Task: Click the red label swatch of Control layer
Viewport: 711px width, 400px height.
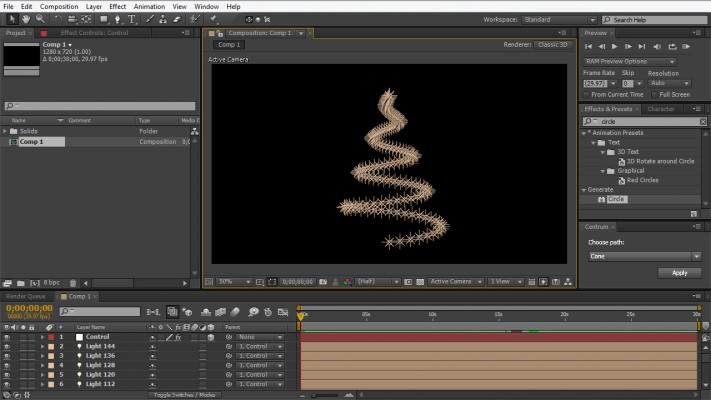Action: (x=50, y=337)
